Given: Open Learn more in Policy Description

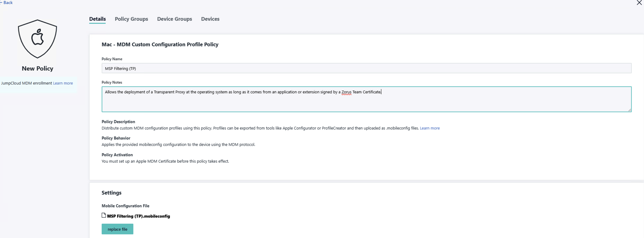Looking at the screenshot, I should click(x=430, y=128).
